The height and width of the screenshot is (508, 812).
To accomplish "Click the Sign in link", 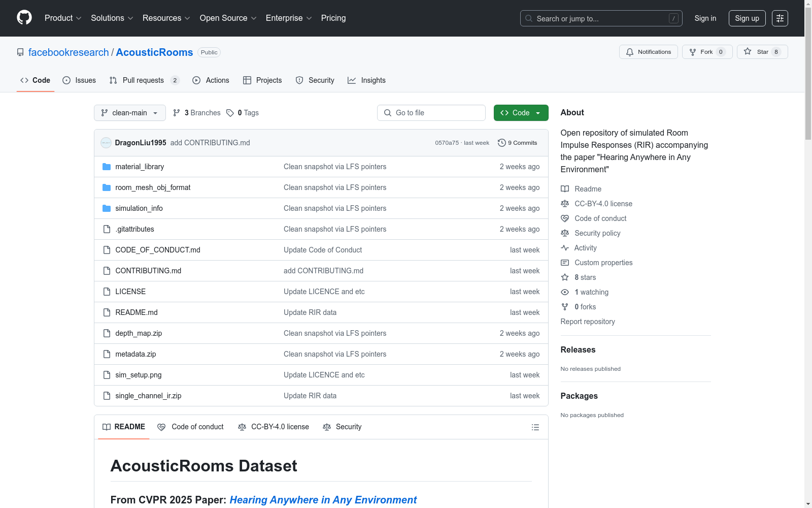I will coord(705,18).
